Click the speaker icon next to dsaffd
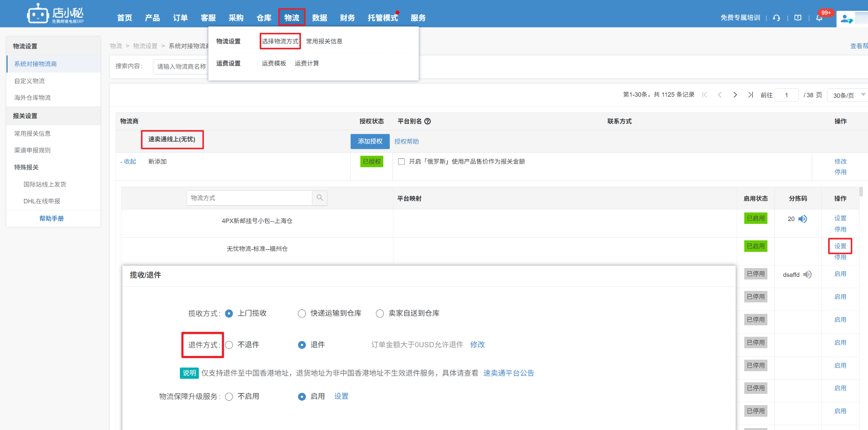Viewport: 868px width, 430px height. click(x=807, y=274)
